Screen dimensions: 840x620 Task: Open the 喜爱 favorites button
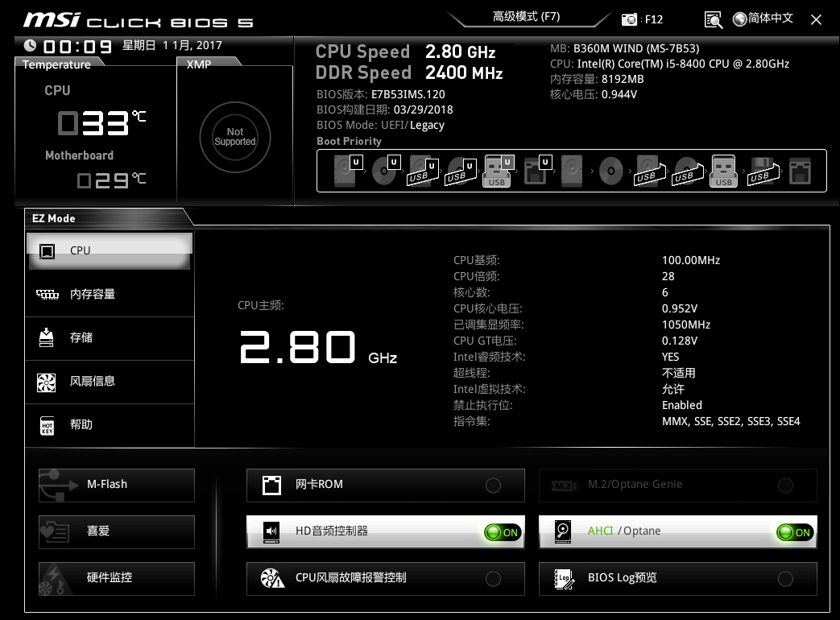[x=116, y=531]
